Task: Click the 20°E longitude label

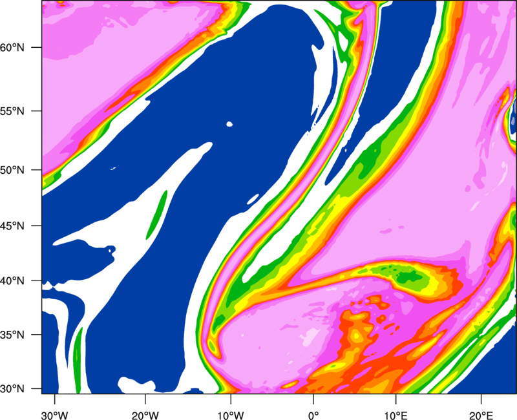Action: click(481, 415)
